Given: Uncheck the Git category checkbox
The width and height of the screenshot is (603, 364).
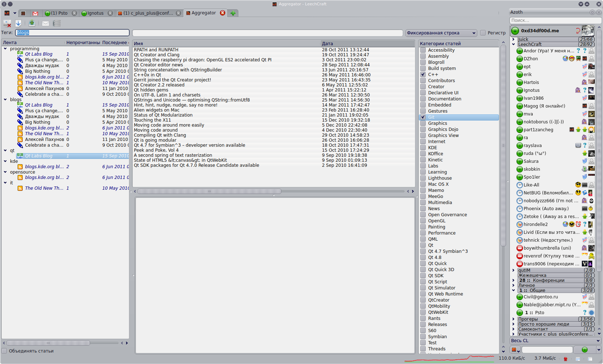Looking at the screenshot, I should point(423,117).
